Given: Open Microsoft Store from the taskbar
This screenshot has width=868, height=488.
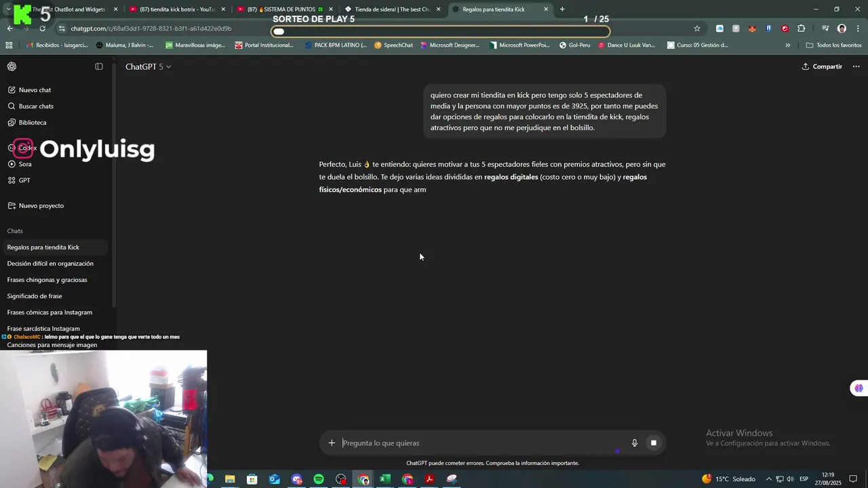Looking at the screenshot, I should [252, 479].
